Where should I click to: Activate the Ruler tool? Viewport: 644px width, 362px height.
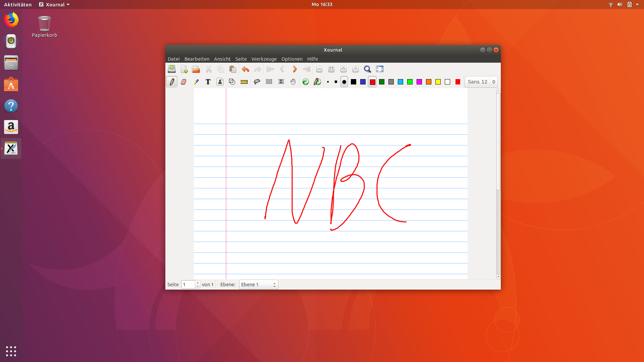coord(244,82)
